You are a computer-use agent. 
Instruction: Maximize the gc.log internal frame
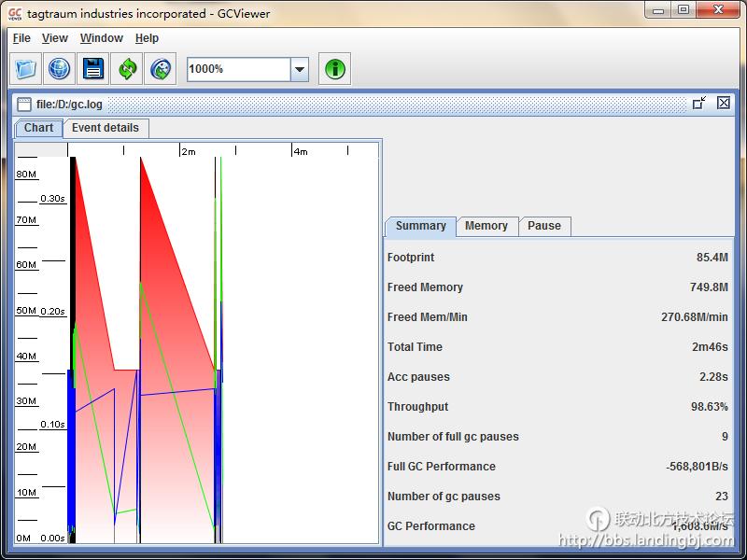pyautogui.click(x=698, y=104)
